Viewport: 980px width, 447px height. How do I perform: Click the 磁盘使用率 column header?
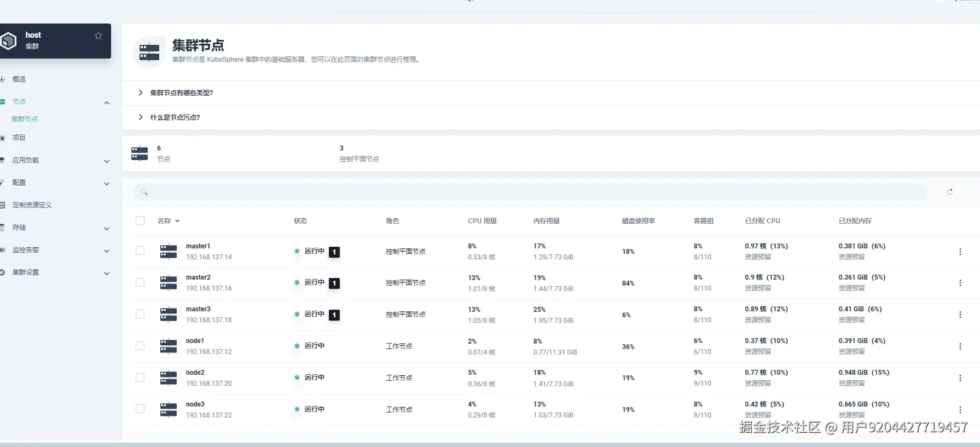pos(639,221)
